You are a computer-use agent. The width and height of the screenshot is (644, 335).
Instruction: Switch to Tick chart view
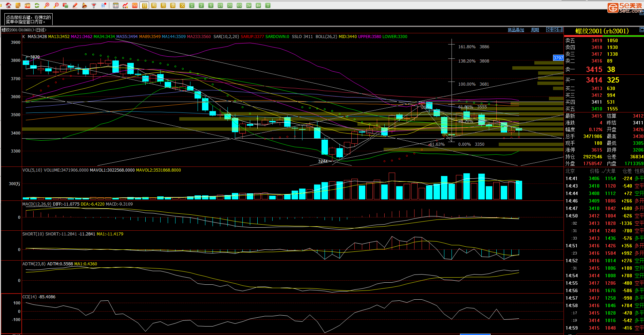pos(135,5)
